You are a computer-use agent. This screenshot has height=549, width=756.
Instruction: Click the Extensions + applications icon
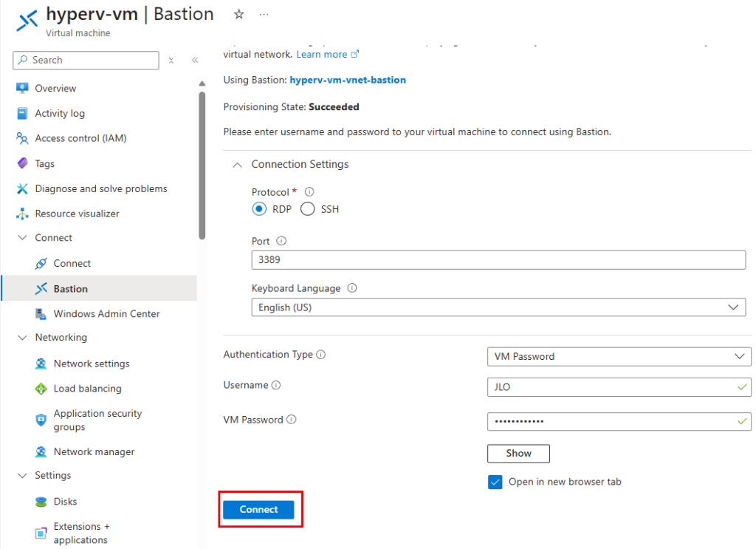(x=41, y=533)
